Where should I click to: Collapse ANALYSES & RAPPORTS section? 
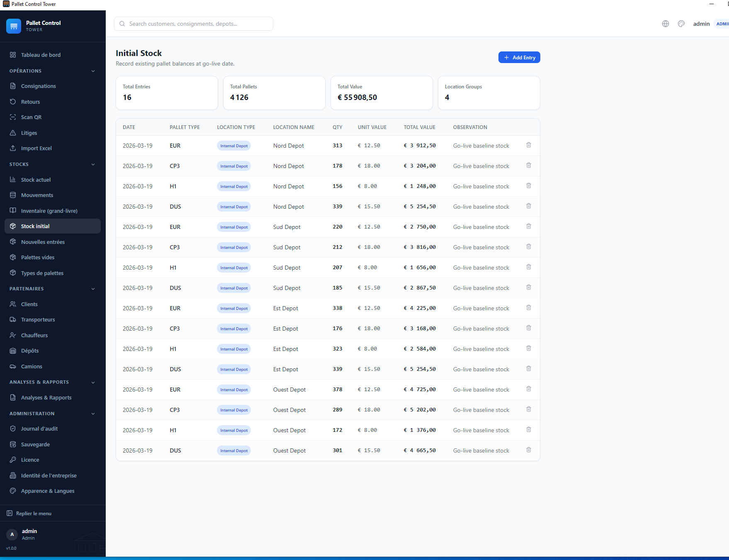pyautogui.click(x=53, y=382)
